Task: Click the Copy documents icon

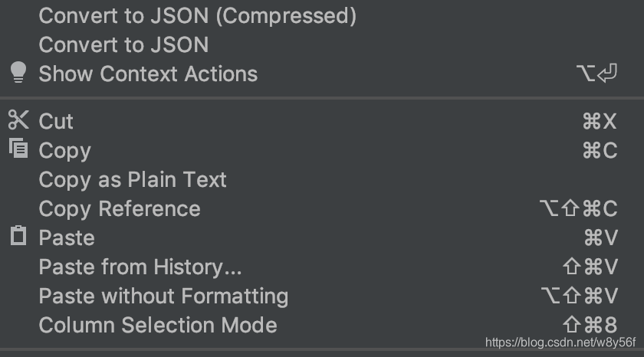Action: point(18,149)
